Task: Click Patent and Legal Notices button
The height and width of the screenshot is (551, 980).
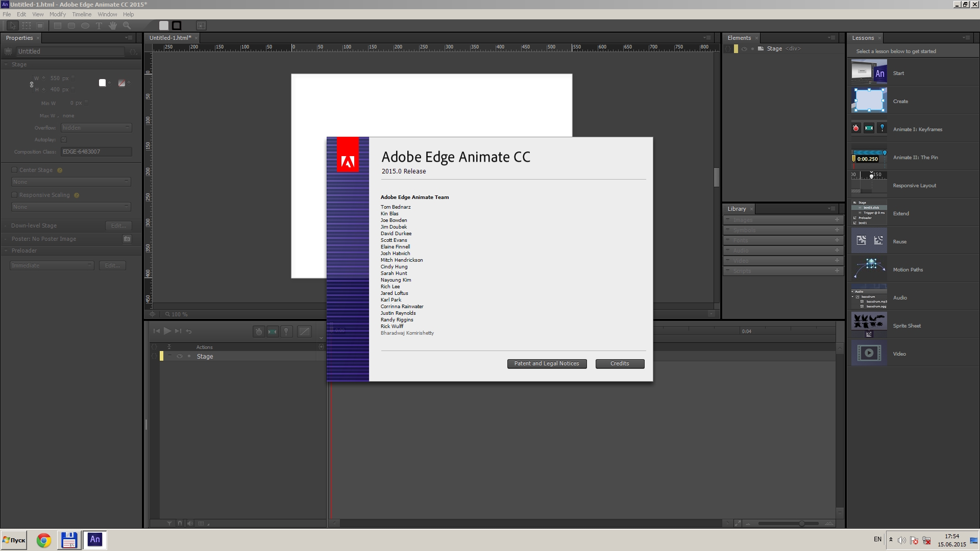Action: tap(547, 364)
